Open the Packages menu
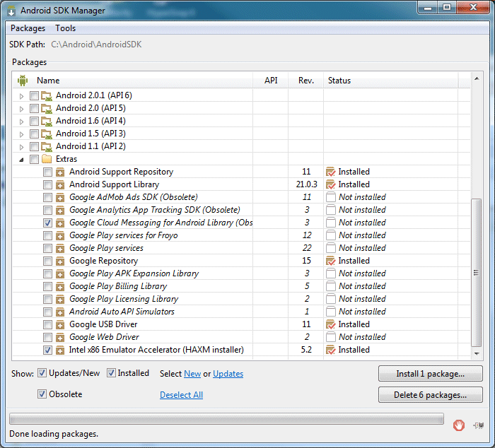This screenshot has height=448, width=495. [x=28, y=28]
